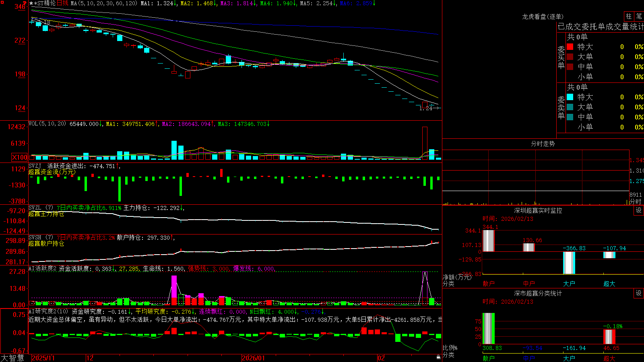Open 设 settings for 深市超赢分类统计
Screen dimensions: 644x362
(x=639, y=293)
